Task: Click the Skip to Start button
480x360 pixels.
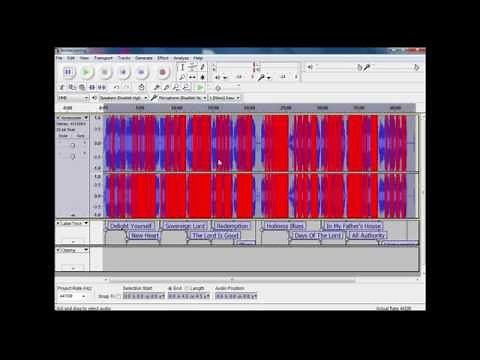Action: [x=123, y=72]
